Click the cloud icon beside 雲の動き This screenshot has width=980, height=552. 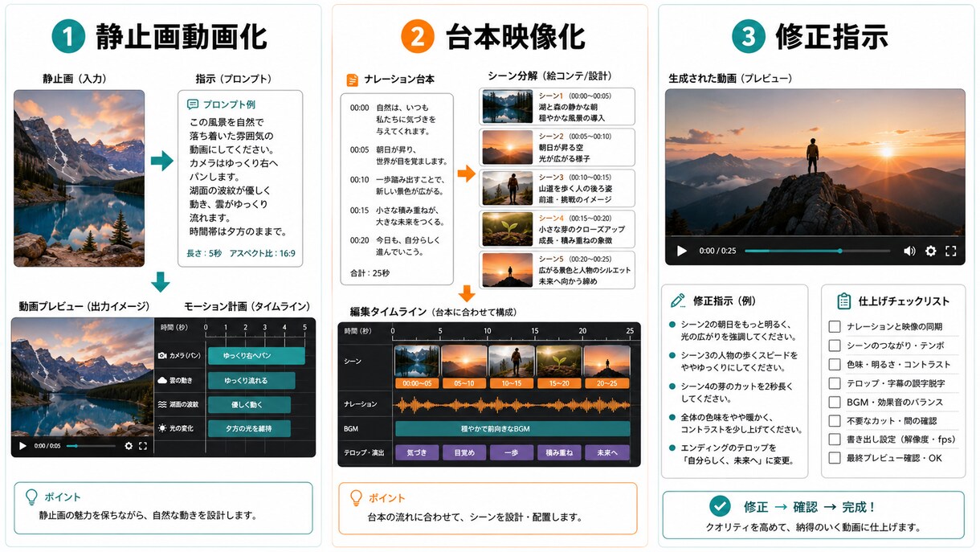162,379
